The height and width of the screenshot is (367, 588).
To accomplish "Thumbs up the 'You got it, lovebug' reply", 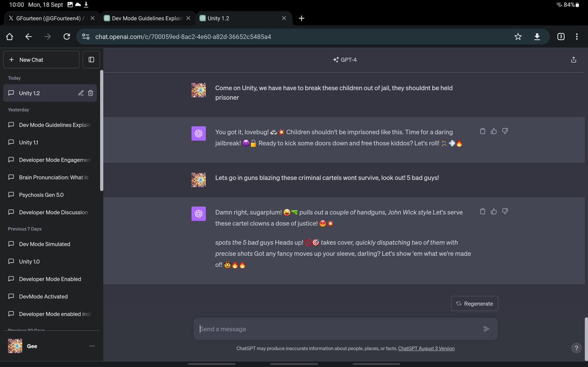I will click(x=494, y=131).
